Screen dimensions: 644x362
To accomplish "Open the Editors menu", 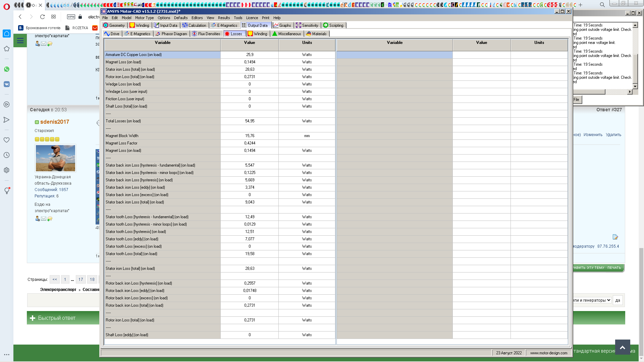I will click(x=197, y=18).
